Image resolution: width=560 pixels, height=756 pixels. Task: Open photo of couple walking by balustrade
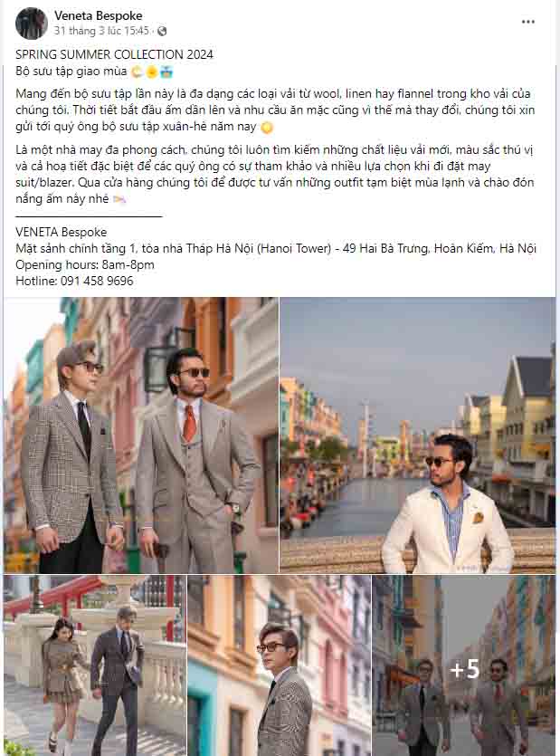point(94,665)
